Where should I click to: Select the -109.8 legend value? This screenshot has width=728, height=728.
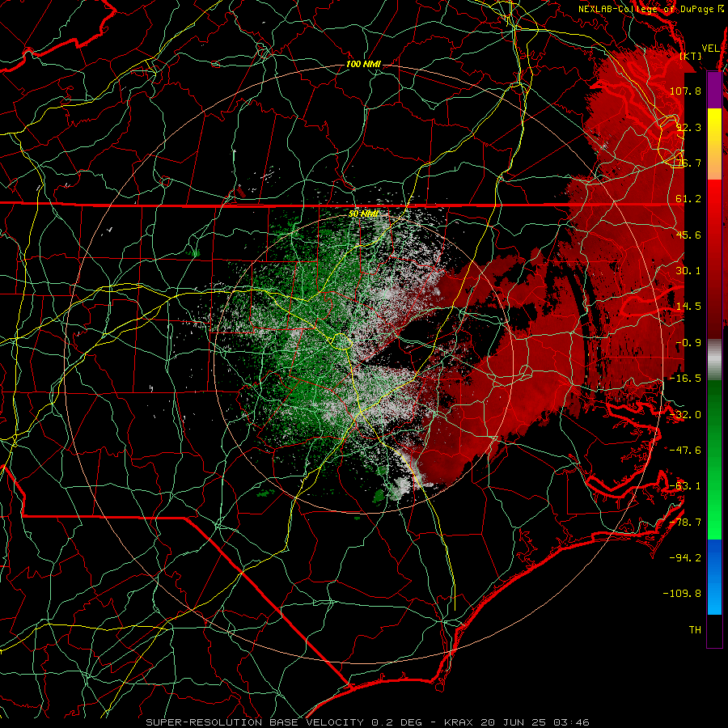tap(682, 594)
